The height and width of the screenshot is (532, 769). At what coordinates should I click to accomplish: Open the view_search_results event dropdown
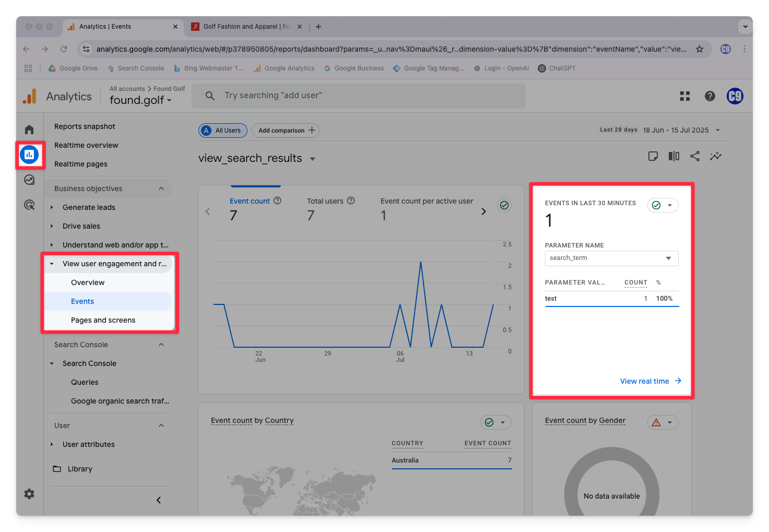(312, 159)
